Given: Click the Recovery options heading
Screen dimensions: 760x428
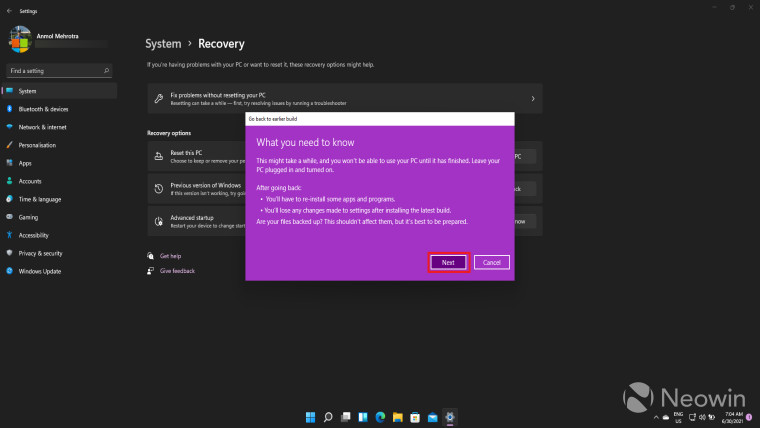Looking at the screenshot, I should pyautogui.click(x=169, y=133).
